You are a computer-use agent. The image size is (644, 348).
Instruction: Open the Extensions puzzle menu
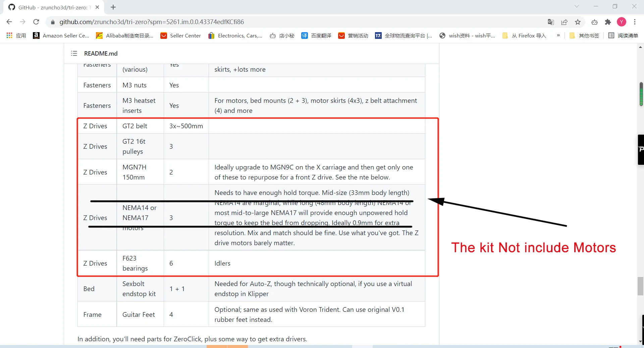pos(608,22)
